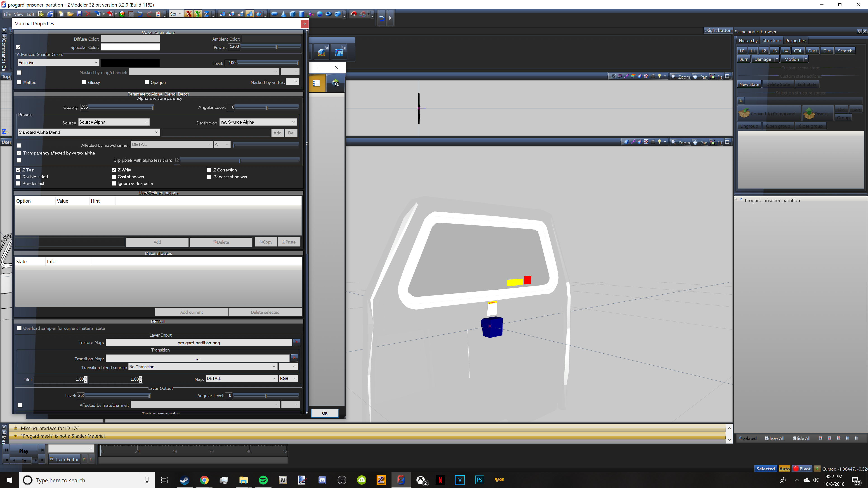
Task: Click the OK button
Action: tap(325, 413)
